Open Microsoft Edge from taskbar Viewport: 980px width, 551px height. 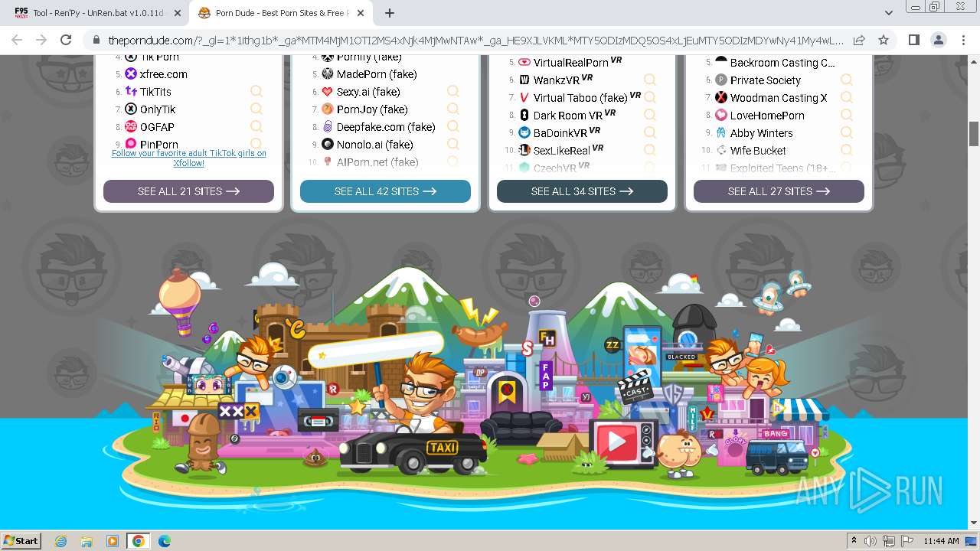coord(164,541)
